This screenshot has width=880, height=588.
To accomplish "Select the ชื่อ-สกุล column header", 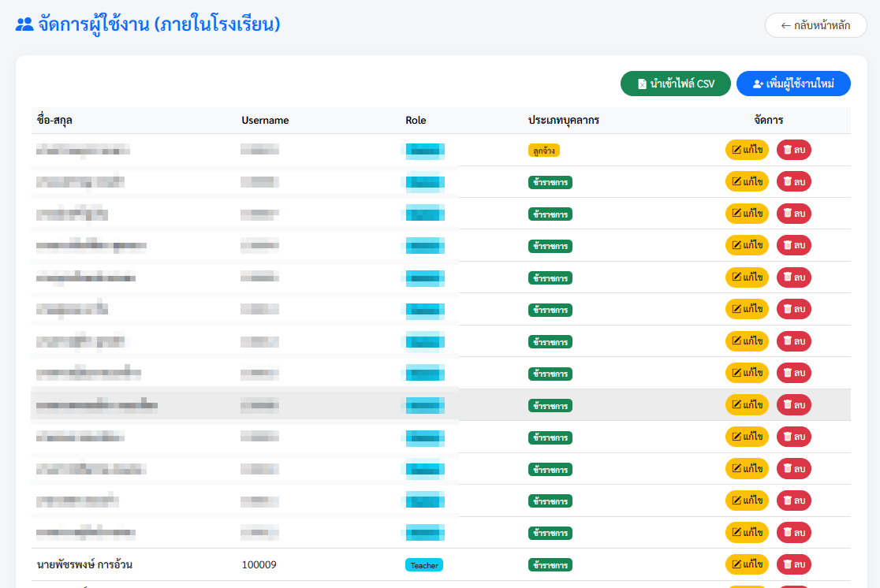I will pyautogui.click(x=55, y=121).
